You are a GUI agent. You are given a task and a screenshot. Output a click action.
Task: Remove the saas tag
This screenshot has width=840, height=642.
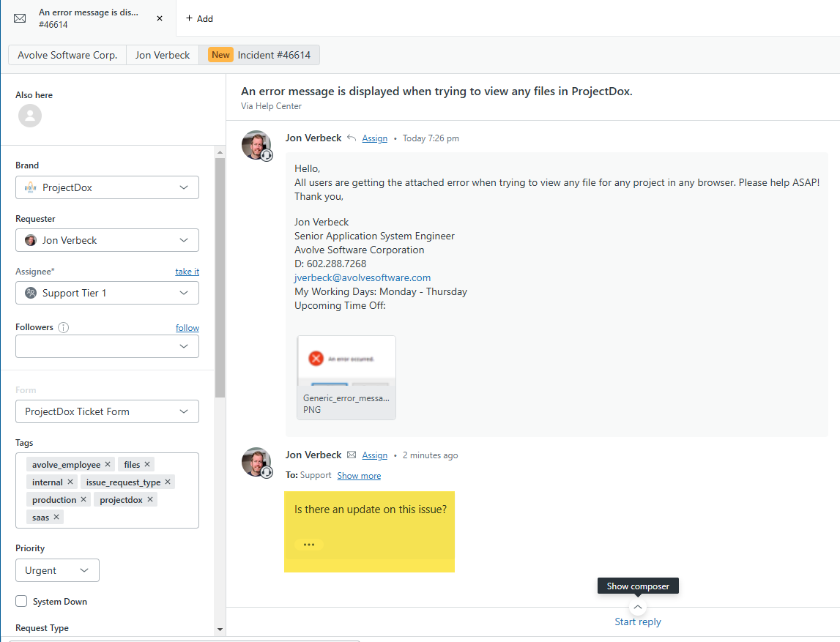(56, 518)
